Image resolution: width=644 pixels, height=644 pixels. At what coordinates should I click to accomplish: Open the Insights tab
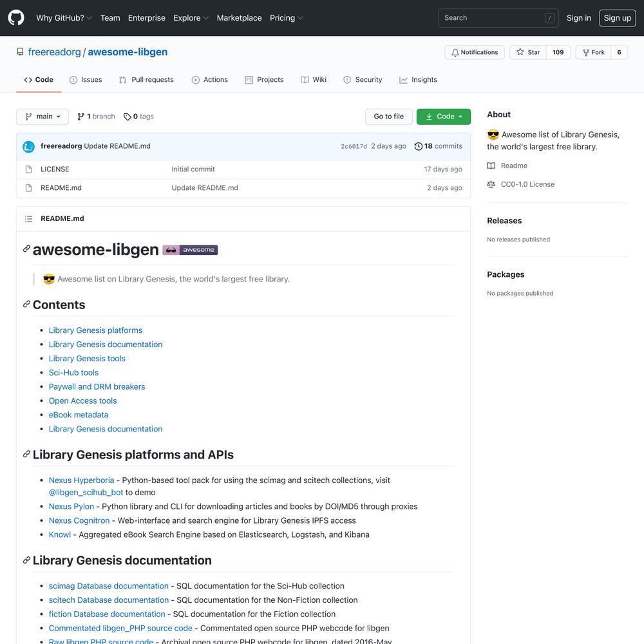tap(418, 80)
